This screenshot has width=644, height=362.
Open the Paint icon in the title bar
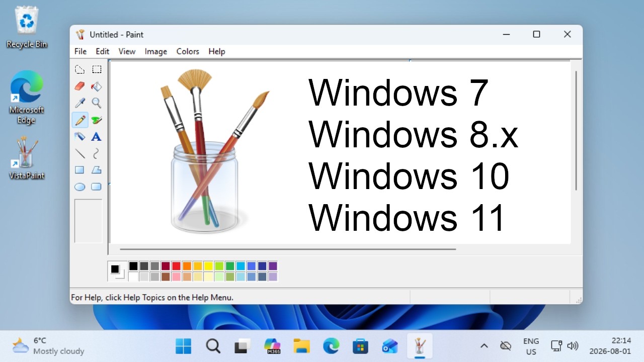pos(80,34)
